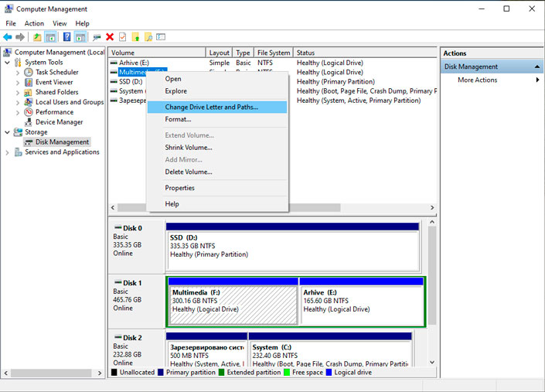This screenshot has height=392, width=545.
Task: Collapse the Disk Management actions section arrow
Action: coord(537,66)
